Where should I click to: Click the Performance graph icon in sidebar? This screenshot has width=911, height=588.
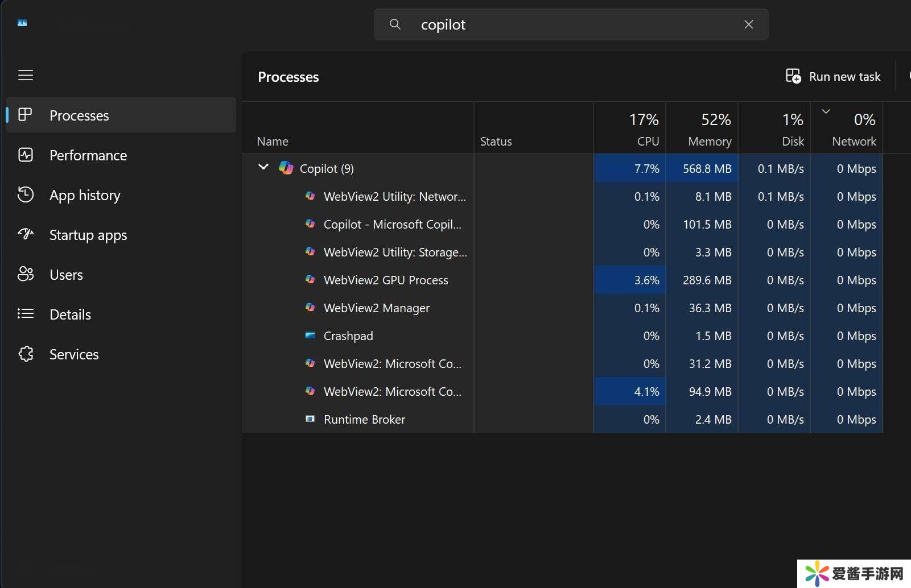coord(26,155)
